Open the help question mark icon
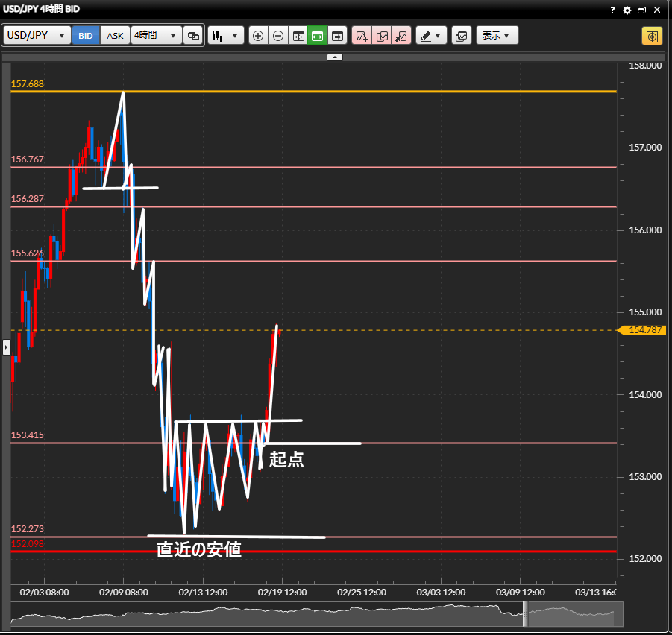 612,10
